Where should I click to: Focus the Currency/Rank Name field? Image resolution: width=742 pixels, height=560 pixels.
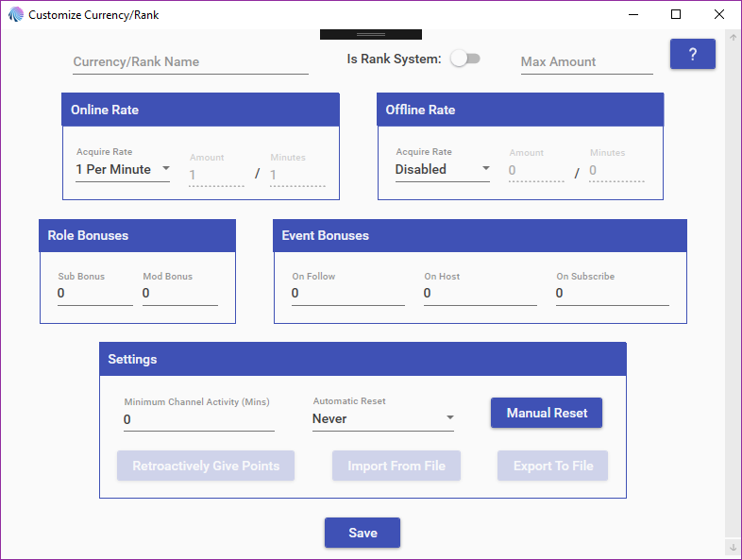pos(190,62)
